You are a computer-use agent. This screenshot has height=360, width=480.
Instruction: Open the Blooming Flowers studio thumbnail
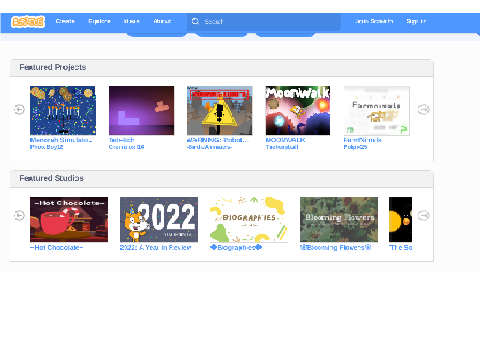pyautogui.click(x=339, y=219)
